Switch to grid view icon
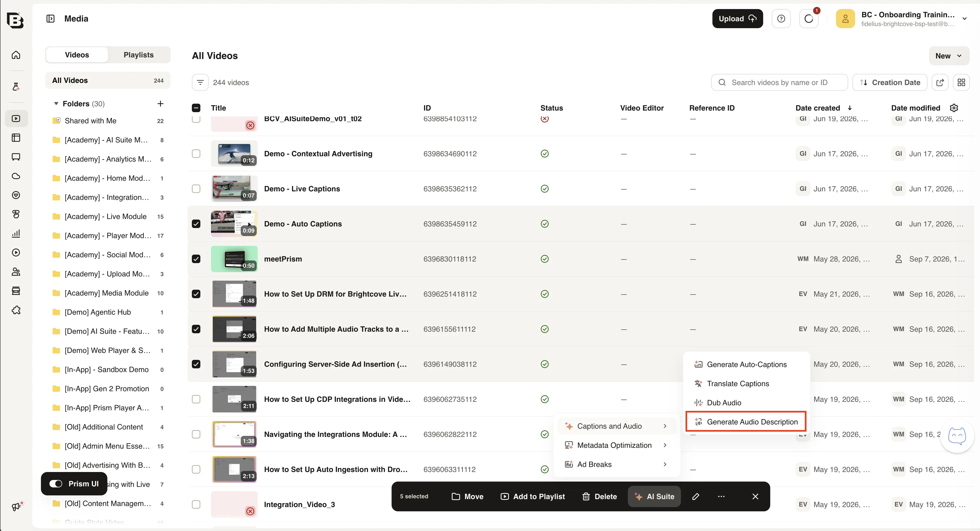Image resolution: width=980 pixels, height=531 pixels. click(x=961, y=83)
